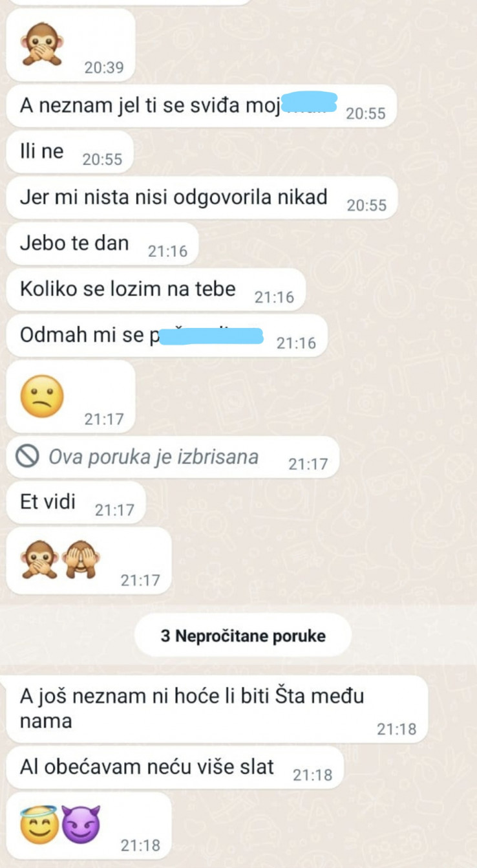
Task: Tap the monkey emoji message at 20:39
Action: (x=70, y=45)
